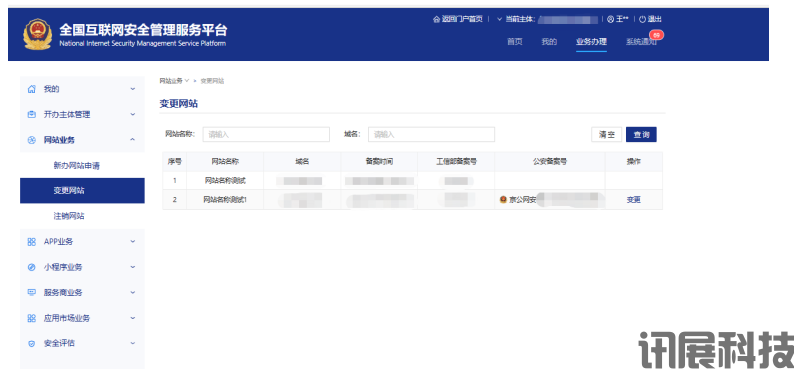The image size is (794, 369).
Task: Click the 清空 clear button
Action: pos(607,135)
